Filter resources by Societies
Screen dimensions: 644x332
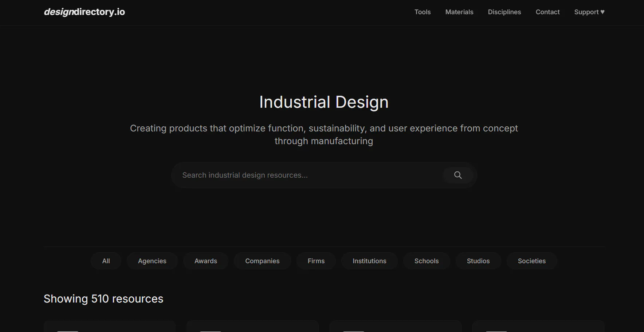click(x=532, y=261)
